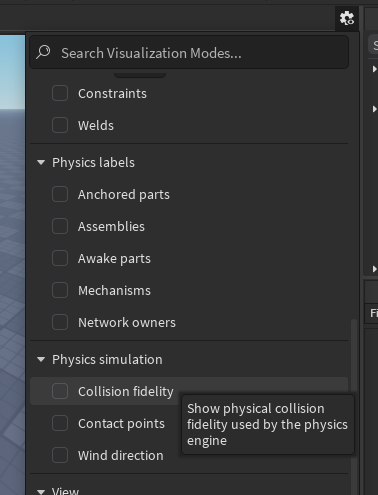Click the Awake parts label

coord(114,259)
